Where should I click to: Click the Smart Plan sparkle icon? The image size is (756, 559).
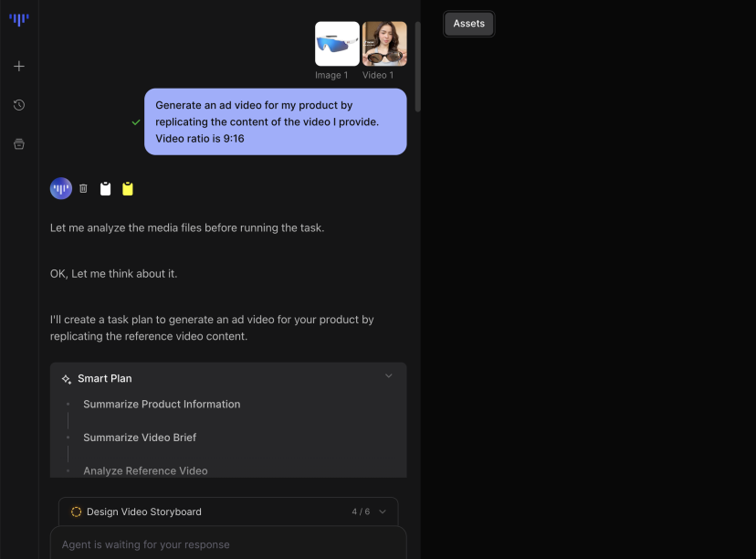click(66, 379)
